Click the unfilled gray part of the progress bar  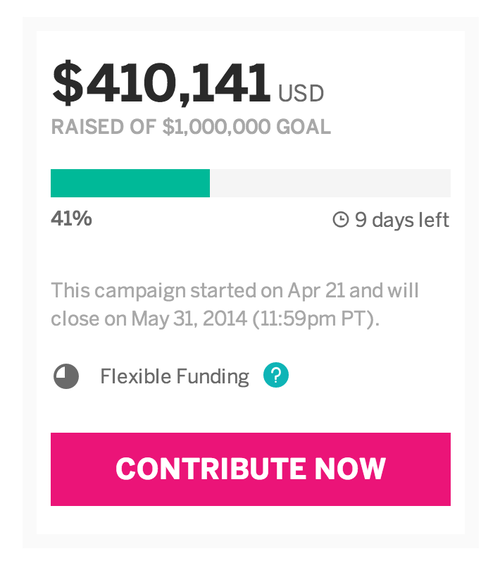[x=330, y=183]
